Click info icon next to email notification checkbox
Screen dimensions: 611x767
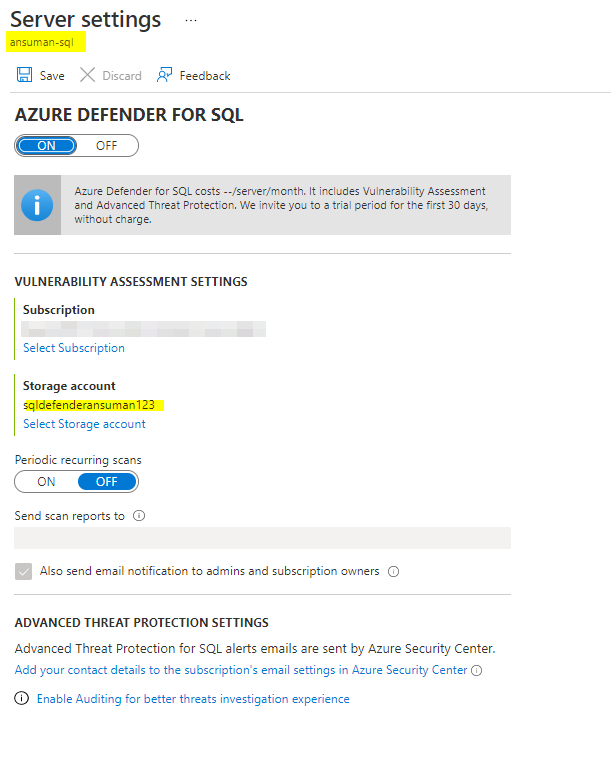[393, 572]
